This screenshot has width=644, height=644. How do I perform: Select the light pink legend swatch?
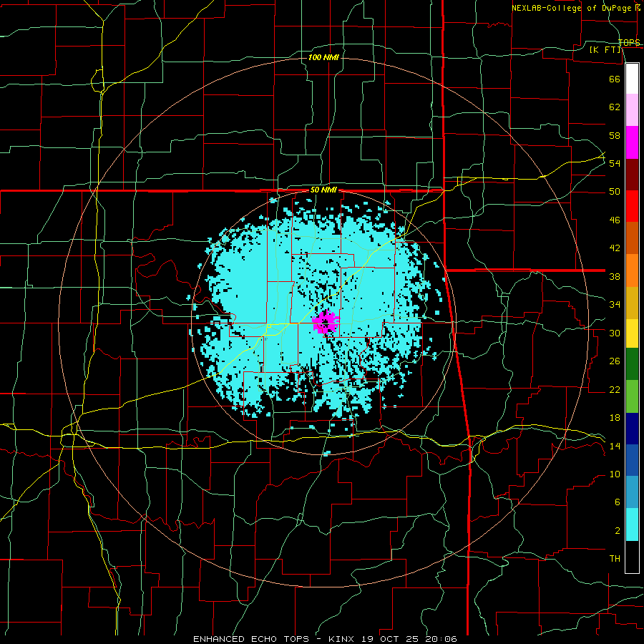[x=632, y=110]
